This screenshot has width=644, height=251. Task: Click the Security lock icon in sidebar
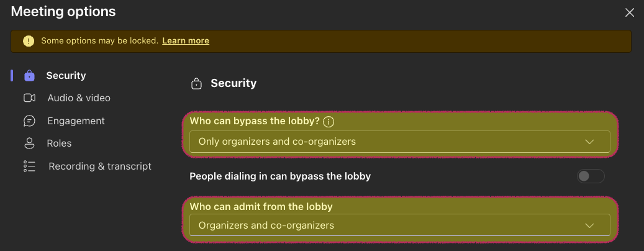point(29,76)
